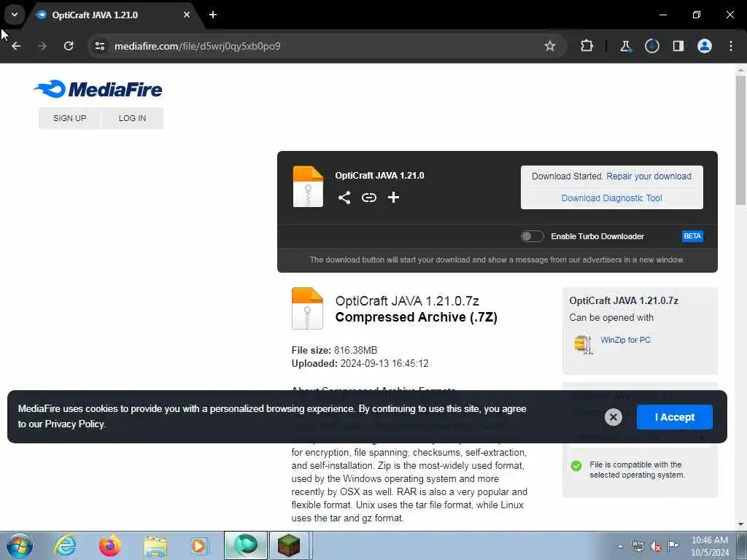Click the WinZip icon

pyautogui.click(x=584, y=344)
